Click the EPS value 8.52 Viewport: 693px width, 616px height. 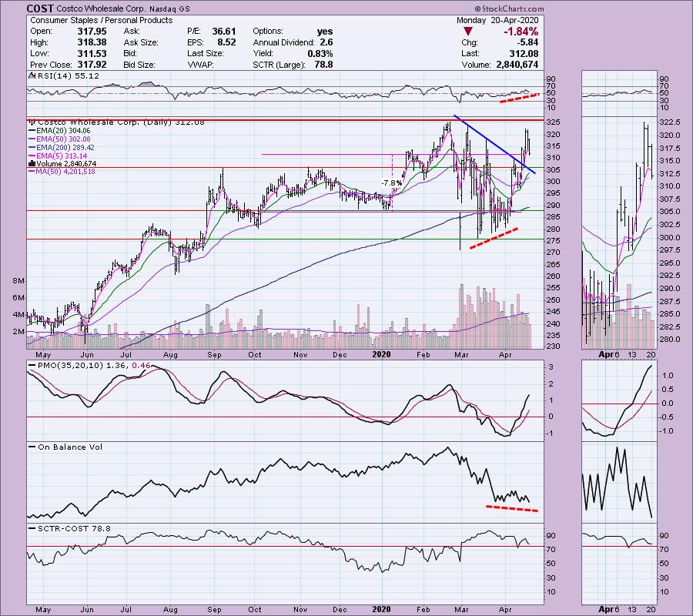[x=226, y=42]
